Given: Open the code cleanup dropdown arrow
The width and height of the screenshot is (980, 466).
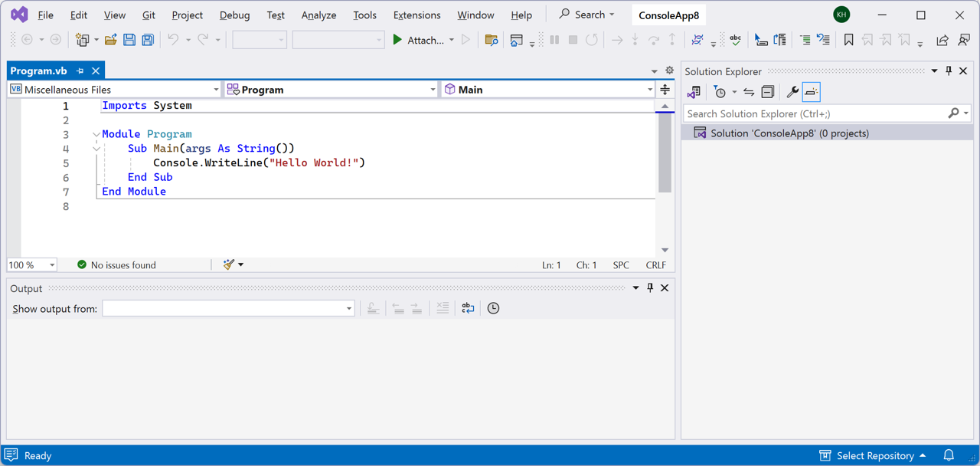Looking at the screenshot, I should tap(240, 264).
